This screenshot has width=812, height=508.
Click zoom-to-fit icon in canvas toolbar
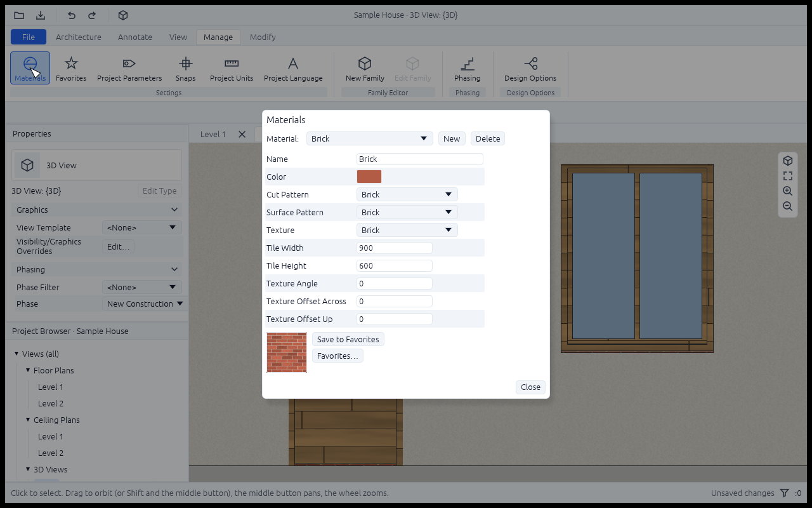pos(788,176)
